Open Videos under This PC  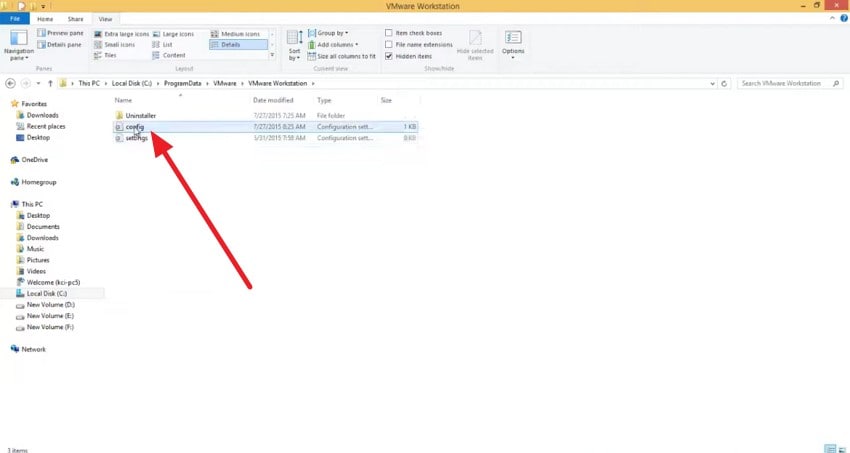pyautogui.click(x=36, y=271)
